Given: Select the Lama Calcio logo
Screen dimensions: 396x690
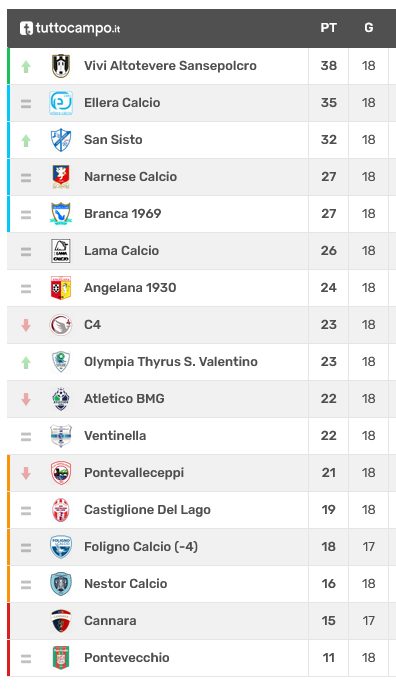Looking at the screenshot, I should [61, 251].
